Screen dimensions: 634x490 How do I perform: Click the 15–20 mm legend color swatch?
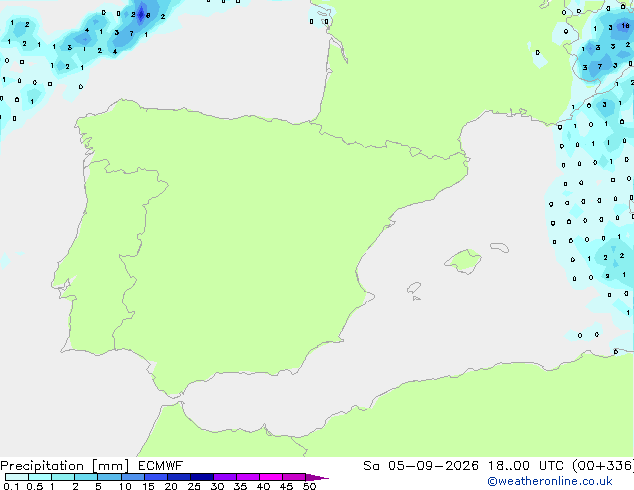click(x=155, y=477)
